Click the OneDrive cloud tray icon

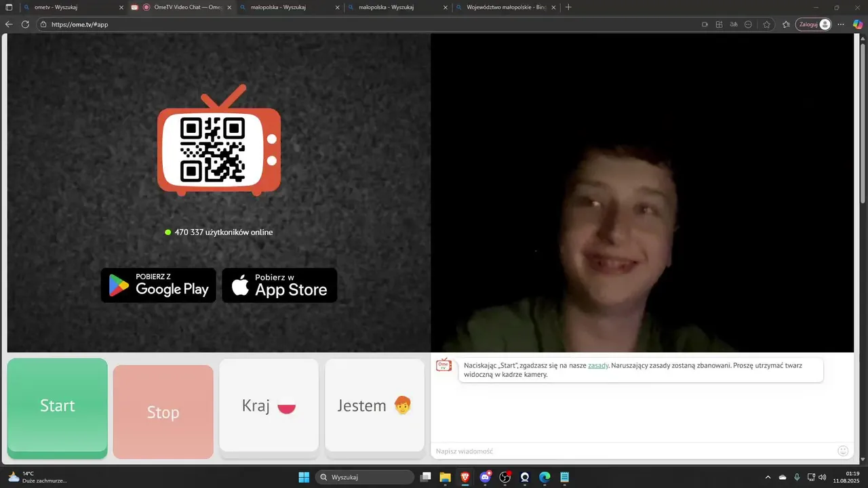coord(783,477)
